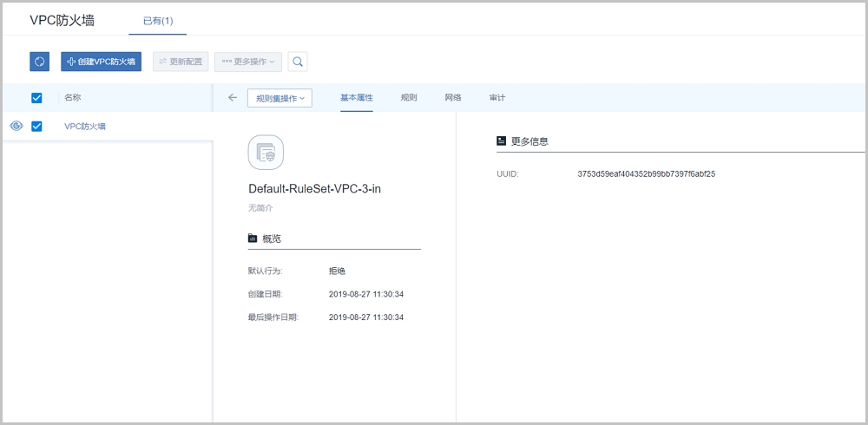Screen dimensions: 868x425
Task: Click the back arrow beside 规则集操作
Action: point(233,98)
